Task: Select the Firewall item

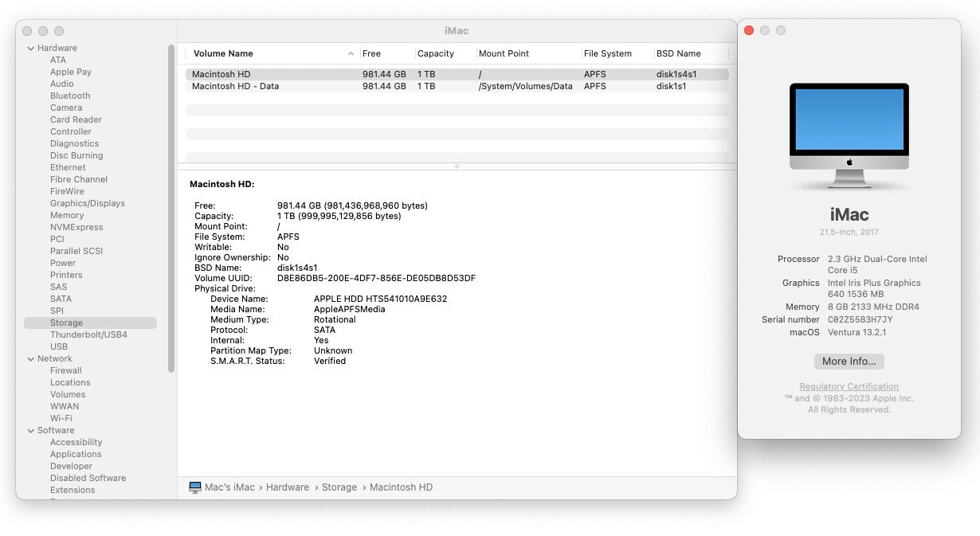Action: pos(65,370)
